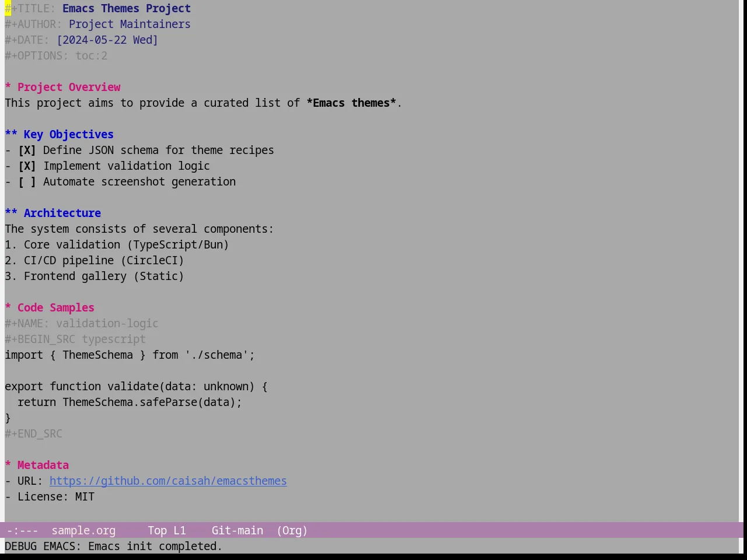Viewport: 747px width, 560px height.
Task: Click the echo area 'Emacs init completed' message
Action: point(155,547)
